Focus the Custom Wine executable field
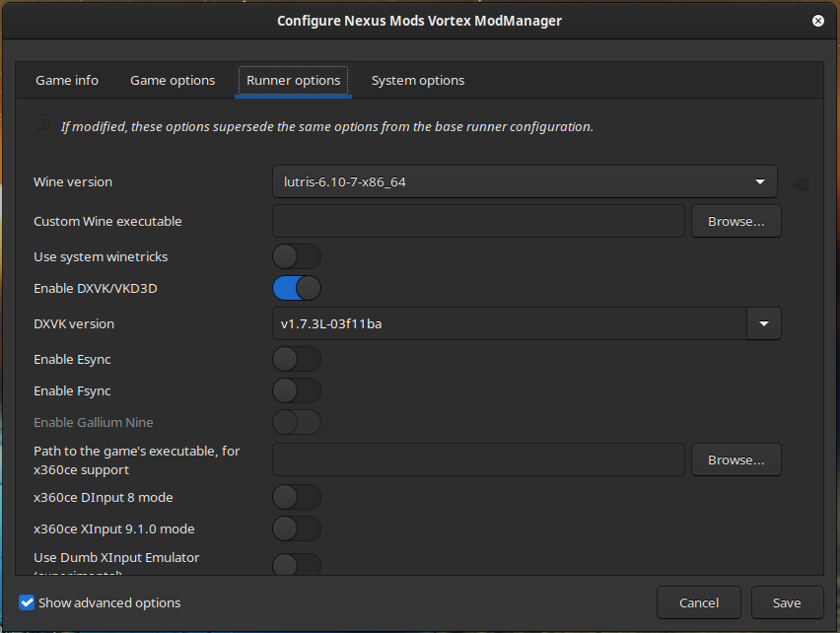 click(478, 221)
